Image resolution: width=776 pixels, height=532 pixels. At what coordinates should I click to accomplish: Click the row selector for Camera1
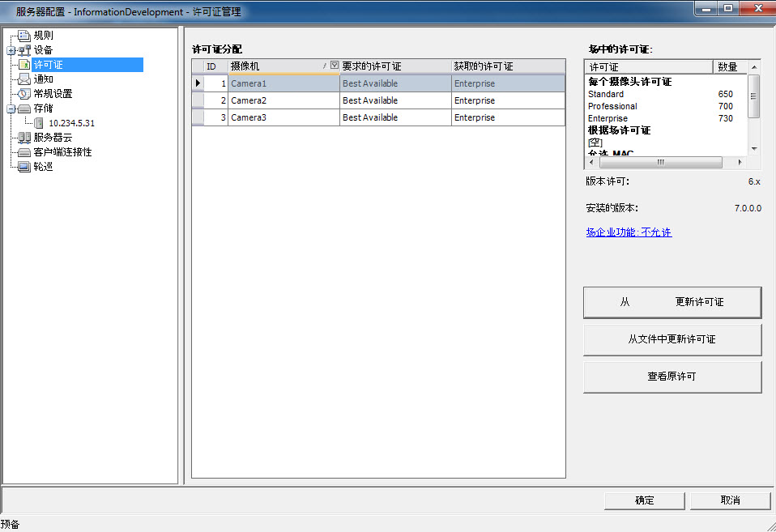(x=198, y=83)
